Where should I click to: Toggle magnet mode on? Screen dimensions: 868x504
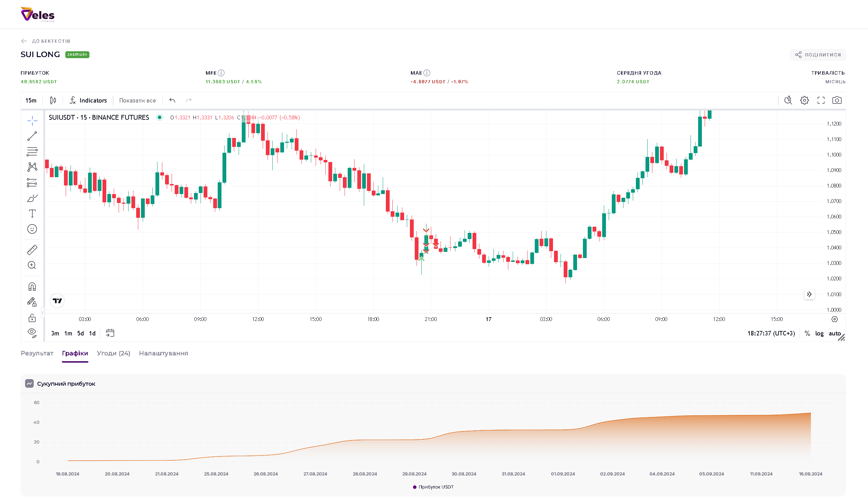(x=32, y=287)
